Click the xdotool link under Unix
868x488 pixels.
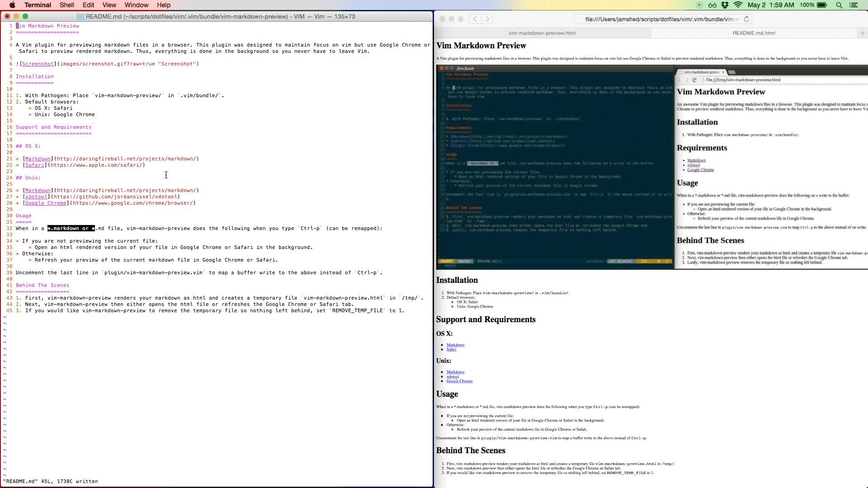click(x=453, y=376)
